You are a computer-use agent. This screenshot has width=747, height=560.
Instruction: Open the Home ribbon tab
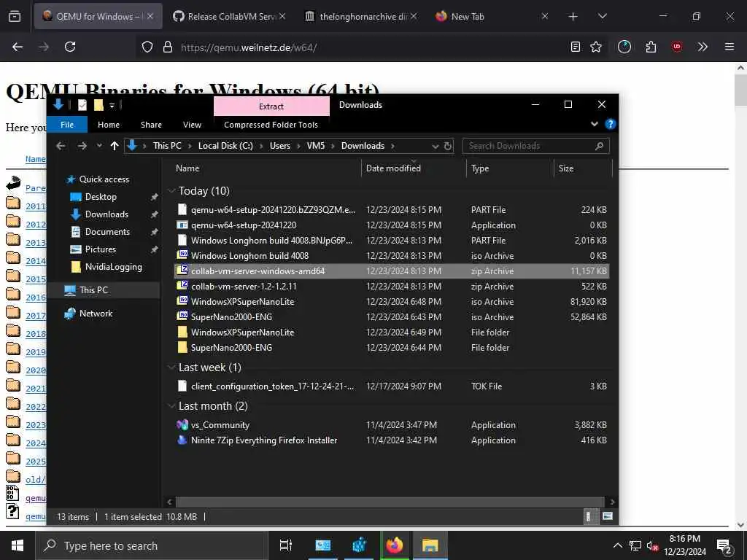[109, 125]
